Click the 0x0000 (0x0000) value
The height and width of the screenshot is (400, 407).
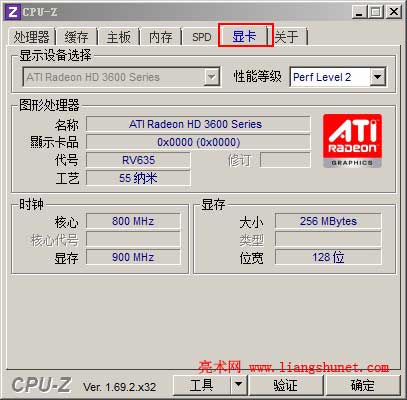coord(198,142)
